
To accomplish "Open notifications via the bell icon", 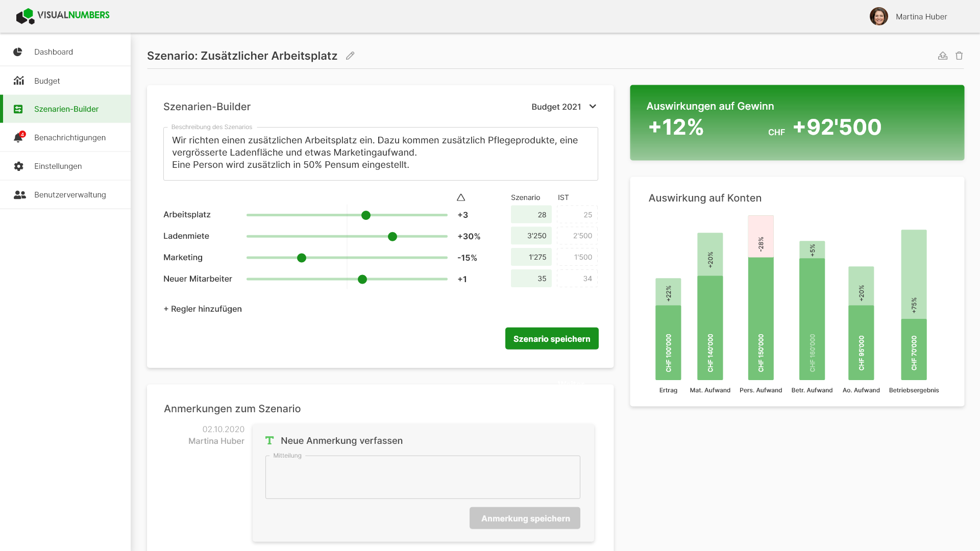I will tap(19, 137).
